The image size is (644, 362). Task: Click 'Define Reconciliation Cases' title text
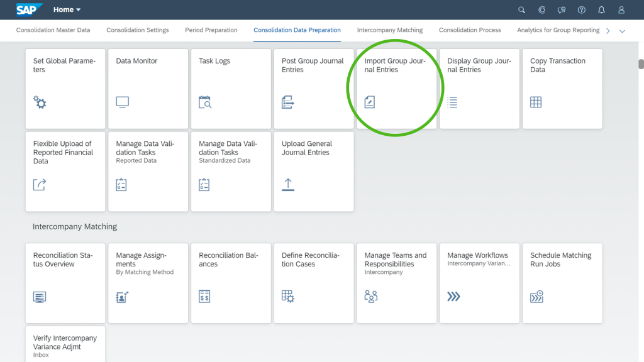tap(311, 260)
